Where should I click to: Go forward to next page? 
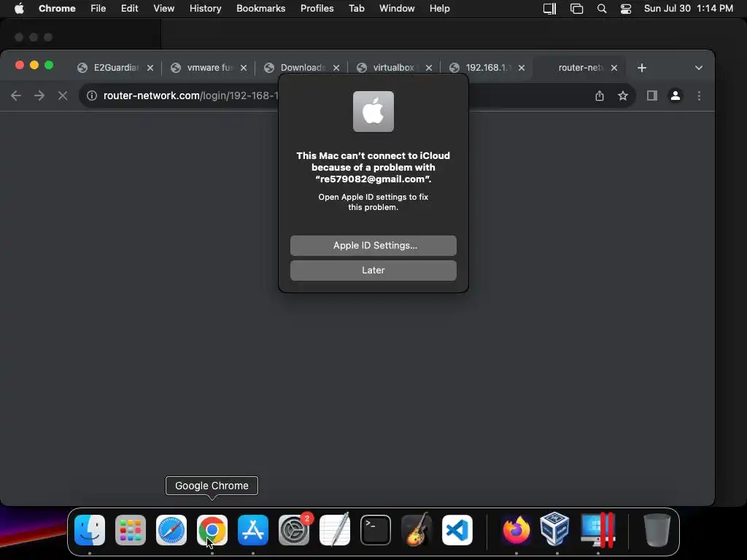click(x=39, y=96)
